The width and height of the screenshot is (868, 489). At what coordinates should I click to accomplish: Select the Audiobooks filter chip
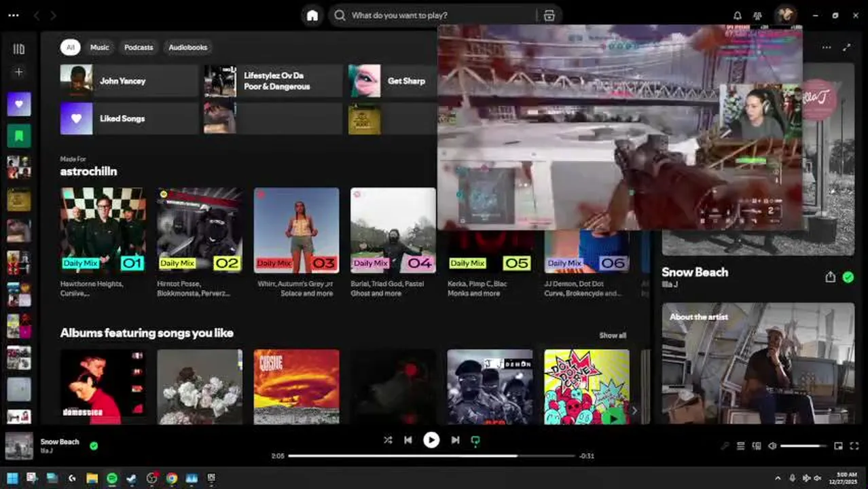pyautogui.click(x=188, y=48)
